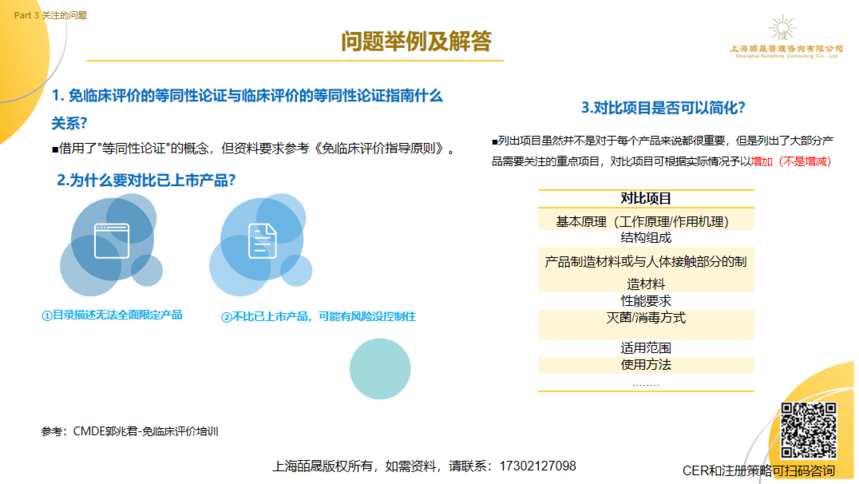Click the paragraph starting 列出项目虽然并不是

(x=662, y=151)
